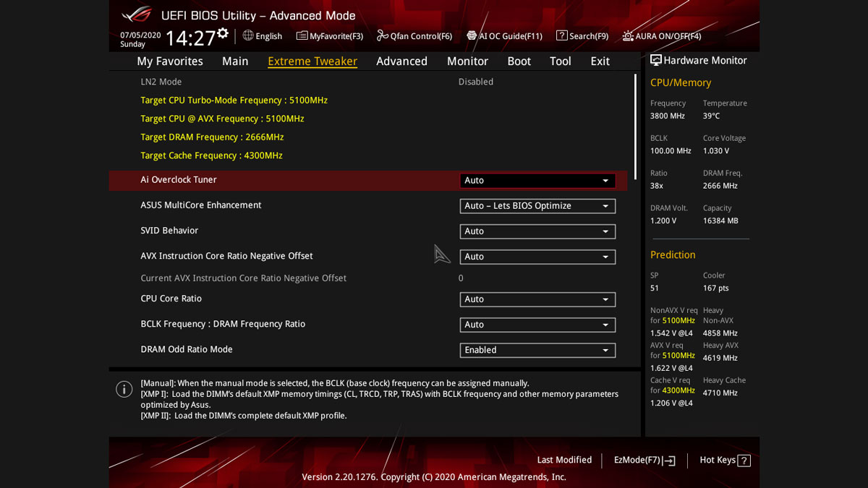868x488 pixels.
Task: Click the SP 51 prediction value
Action: pyautogui.click(x=655, y=288)
